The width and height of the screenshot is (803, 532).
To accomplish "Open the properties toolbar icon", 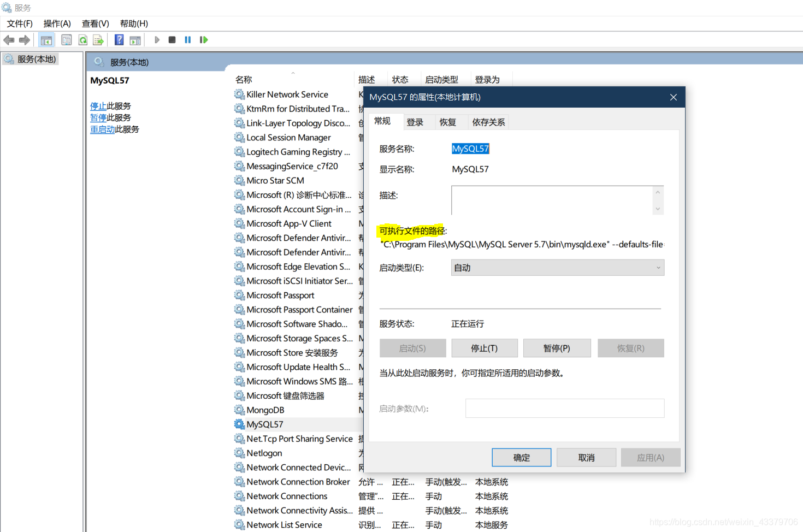I will [x=67, y=40].
